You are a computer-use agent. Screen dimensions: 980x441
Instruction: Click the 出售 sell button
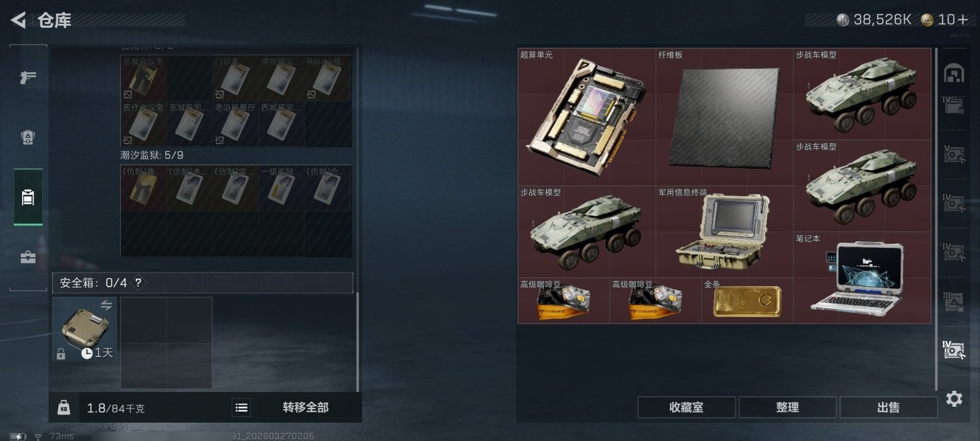click(889, 407)
